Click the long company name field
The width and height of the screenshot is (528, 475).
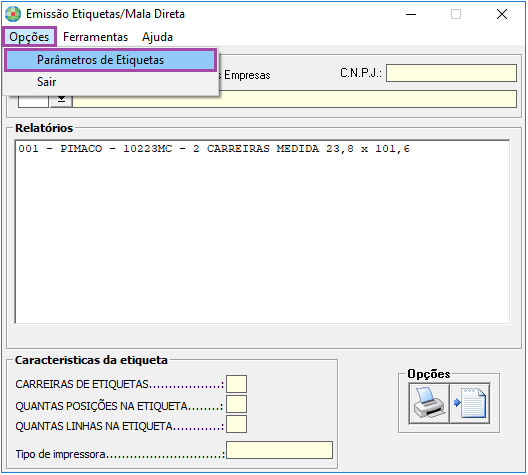[295, 99]
